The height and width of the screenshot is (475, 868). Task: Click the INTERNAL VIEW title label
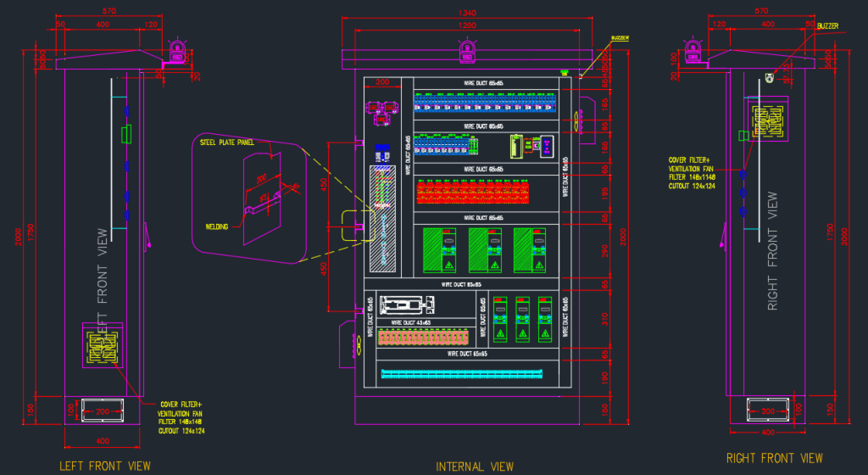(474, 467)
